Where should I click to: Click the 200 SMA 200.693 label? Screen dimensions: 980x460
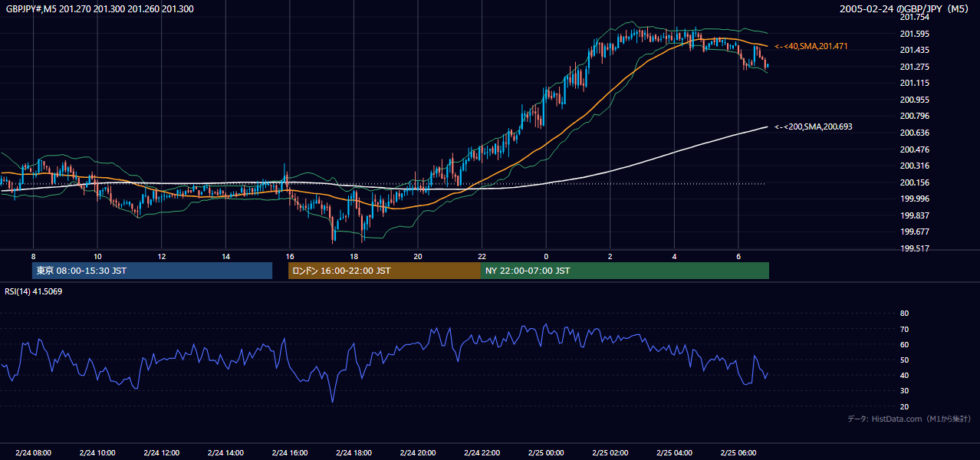tap(814, 127)
